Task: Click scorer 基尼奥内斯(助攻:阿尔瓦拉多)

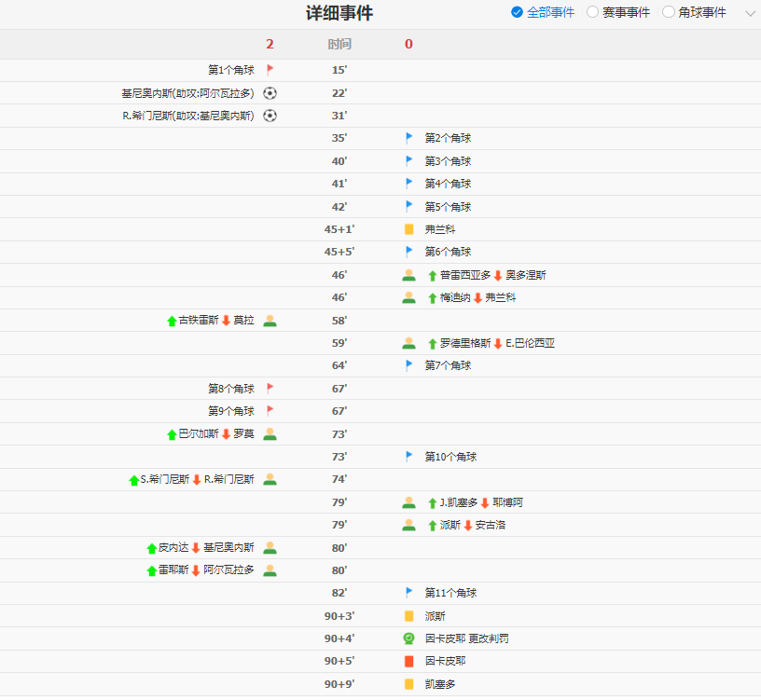Action: point(187,93)
